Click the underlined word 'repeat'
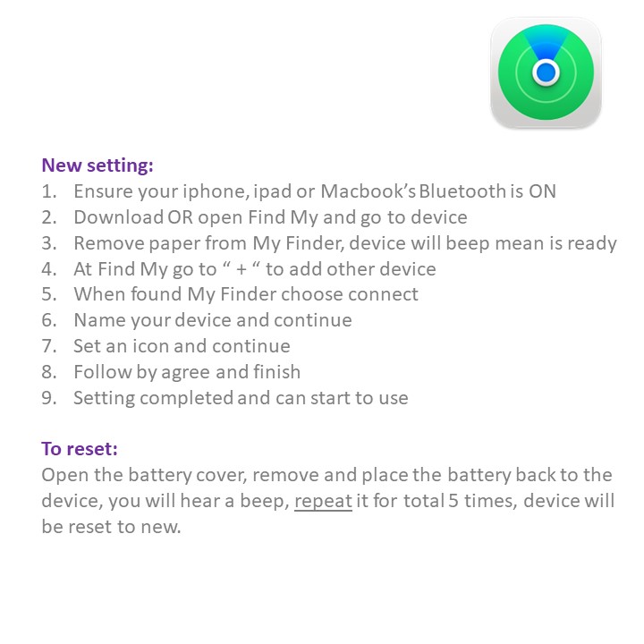 coord(323,501)
